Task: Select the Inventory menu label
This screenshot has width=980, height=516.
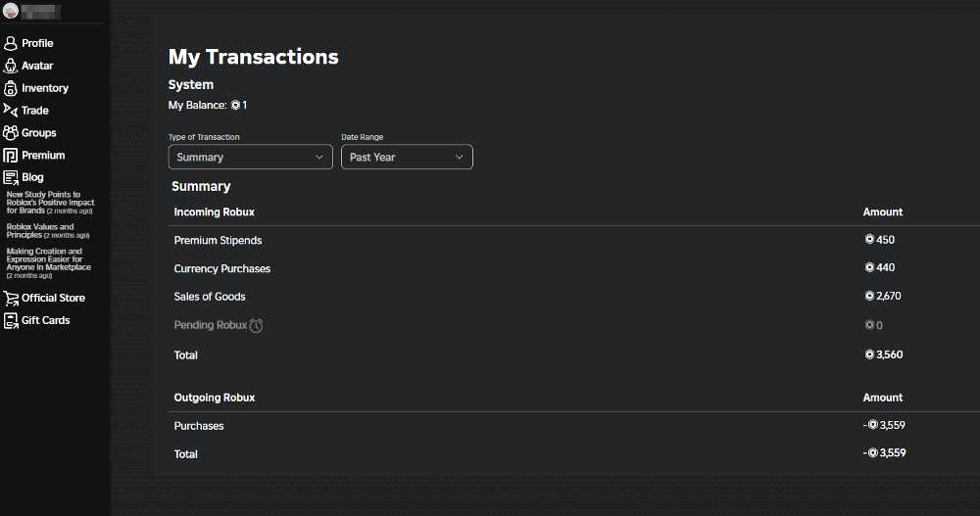Action: (x=45, y=88)
